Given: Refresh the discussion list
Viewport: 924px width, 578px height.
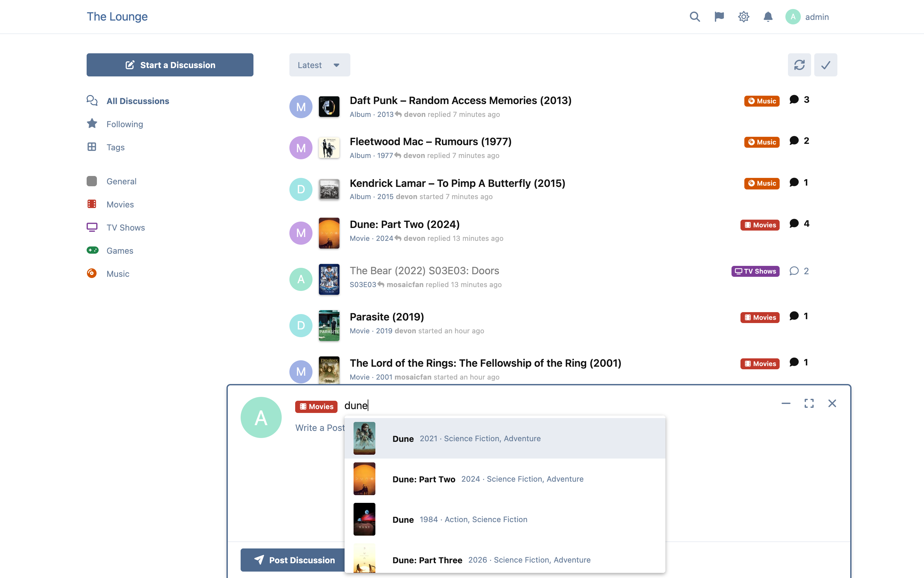Looking at the screenshot, I should coord(800,65).
